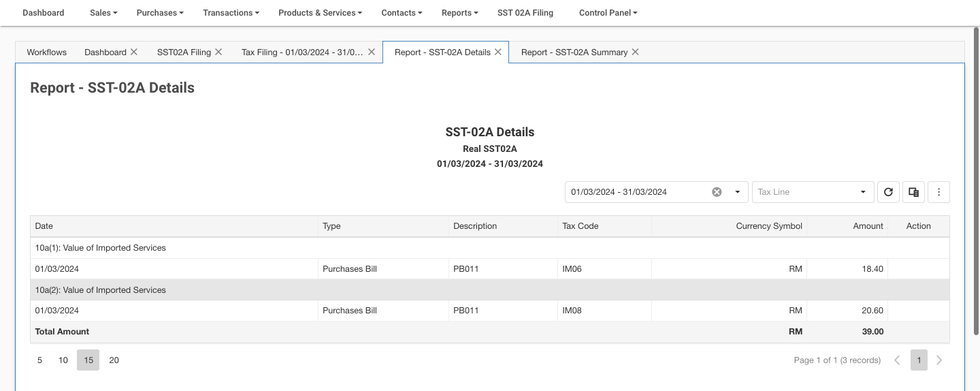Open the Reports menu

(459, 13)
